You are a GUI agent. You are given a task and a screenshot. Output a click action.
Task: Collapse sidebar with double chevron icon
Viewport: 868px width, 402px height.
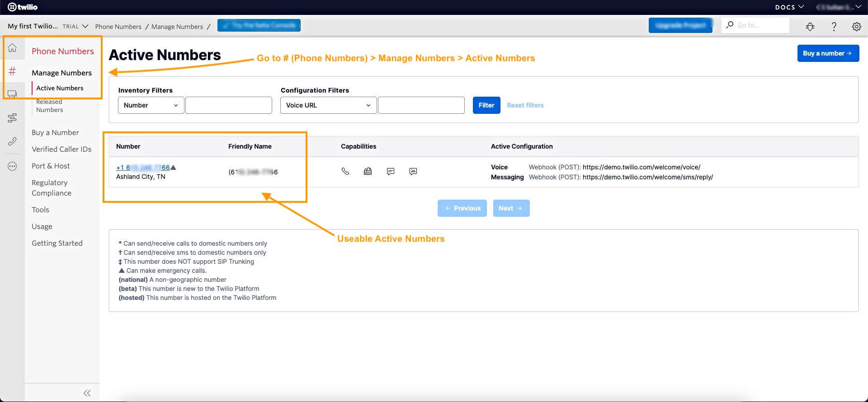[x=87, y=393]
